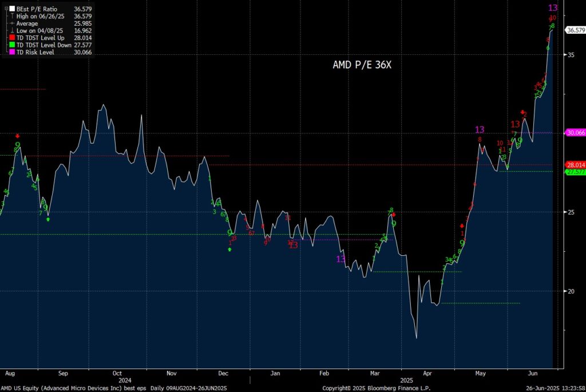Click the Apr x-axis label
Screen dimensions: 586x392
(x=427, y=373)
